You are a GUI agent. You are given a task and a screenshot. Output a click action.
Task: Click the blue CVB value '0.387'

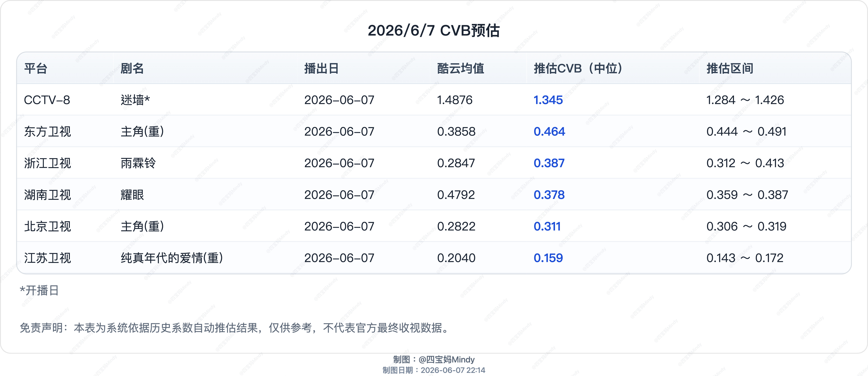pos(549,163)
